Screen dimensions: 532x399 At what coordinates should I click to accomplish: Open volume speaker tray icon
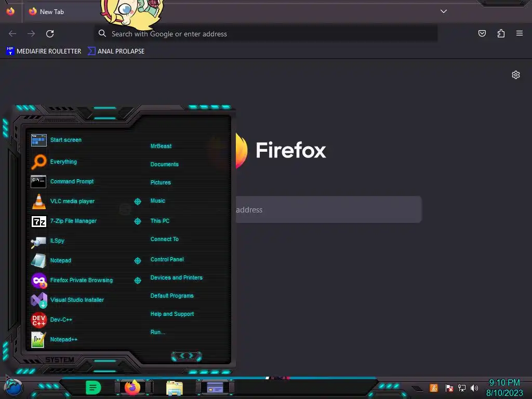coord(474,388)
